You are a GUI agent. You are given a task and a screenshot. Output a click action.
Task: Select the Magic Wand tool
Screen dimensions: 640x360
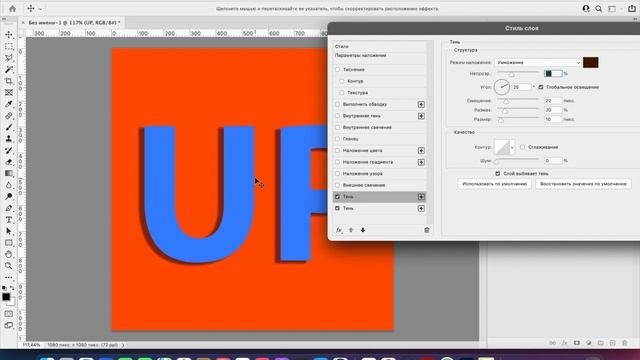coord(9,70)
